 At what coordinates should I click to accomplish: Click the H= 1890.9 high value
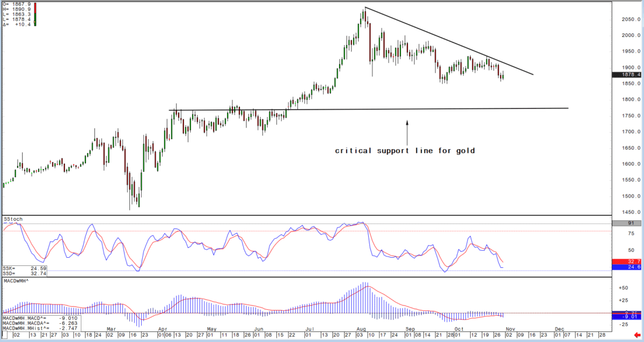17,9
